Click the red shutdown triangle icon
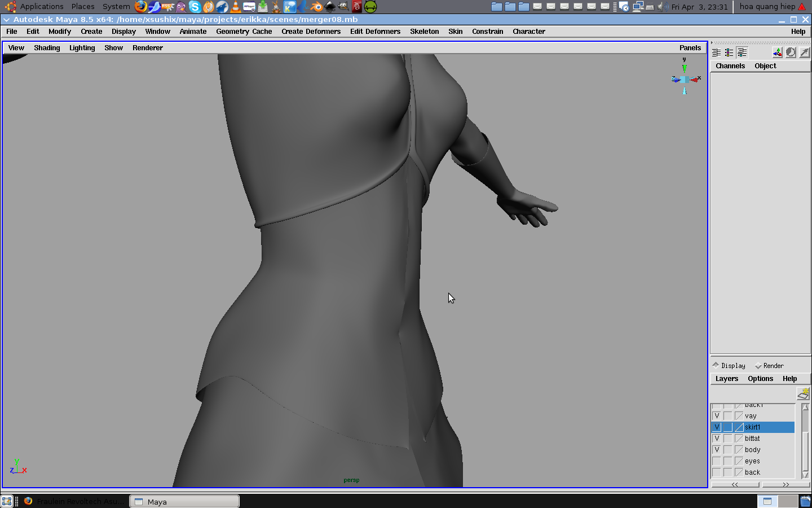 click(x=802, y=7)
